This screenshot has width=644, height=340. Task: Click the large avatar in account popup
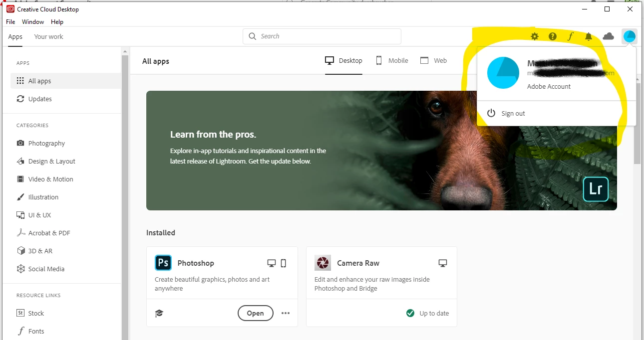[x=503, y=73]
